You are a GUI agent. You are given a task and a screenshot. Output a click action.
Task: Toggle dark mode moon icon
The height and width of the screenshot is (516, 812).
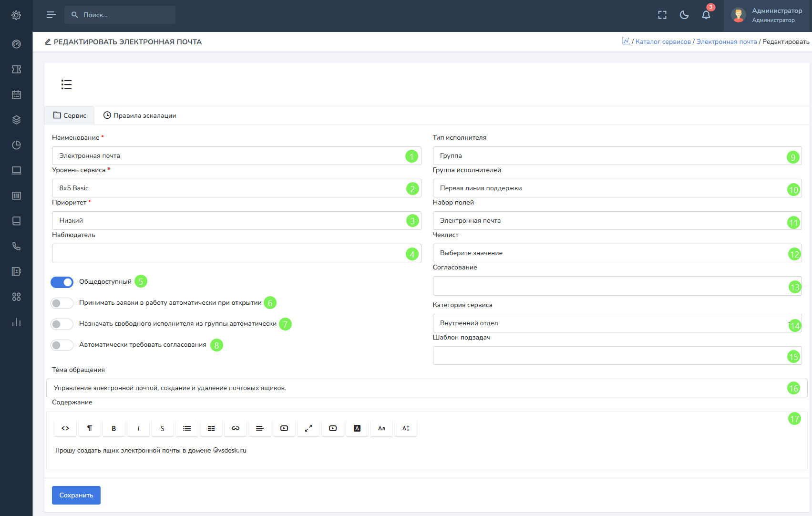684,15
